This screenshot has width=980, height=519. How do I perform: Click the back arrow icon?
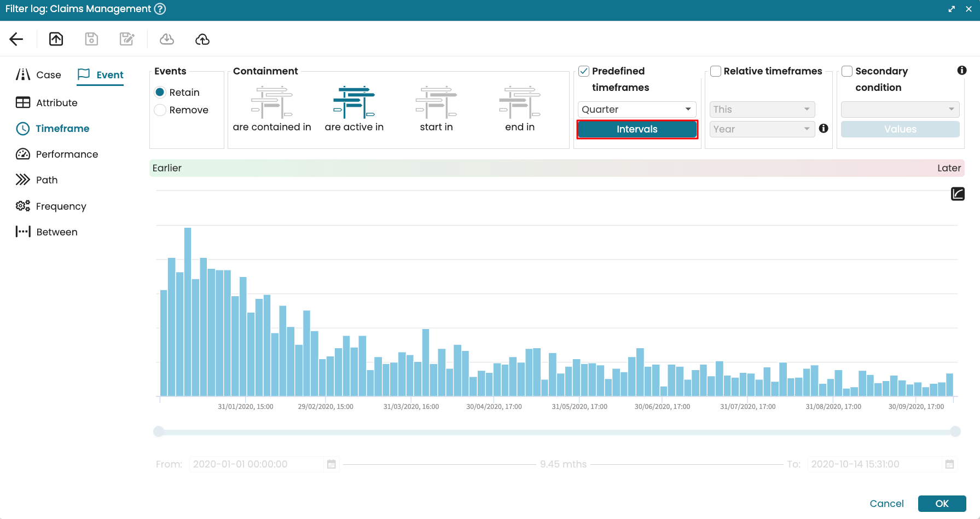(x=16, y=39)
